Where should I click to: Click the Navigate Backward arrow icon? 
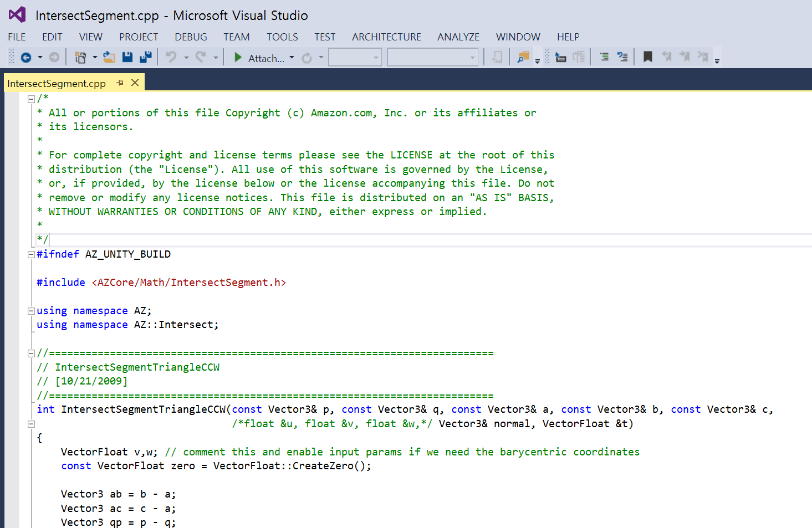25,58
